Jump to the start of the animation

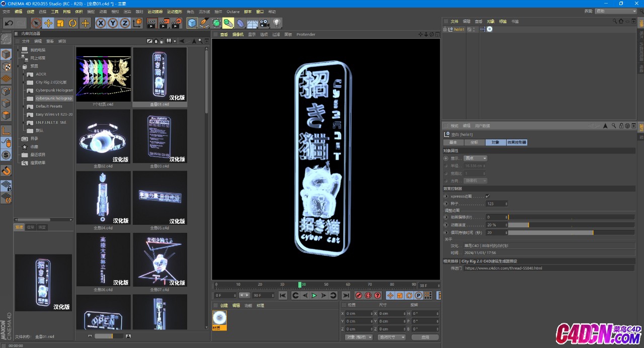tap(283, 296)
